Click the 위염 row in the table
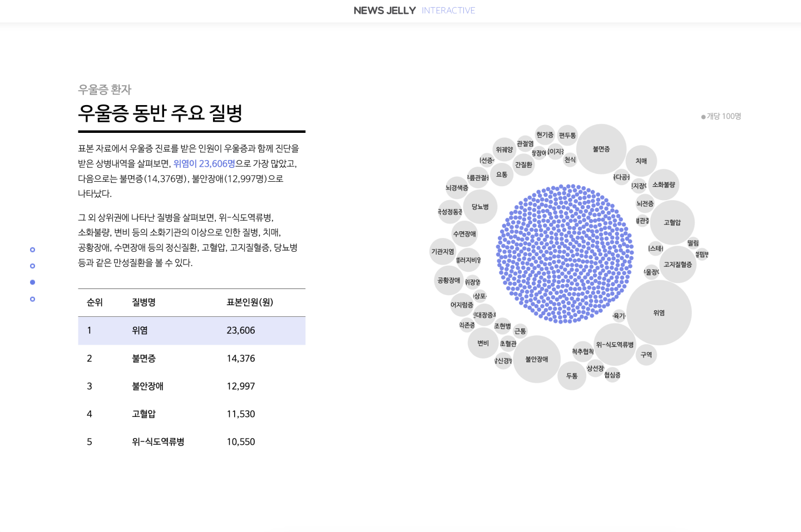This screenshot has height=532, width=801. 191,331
